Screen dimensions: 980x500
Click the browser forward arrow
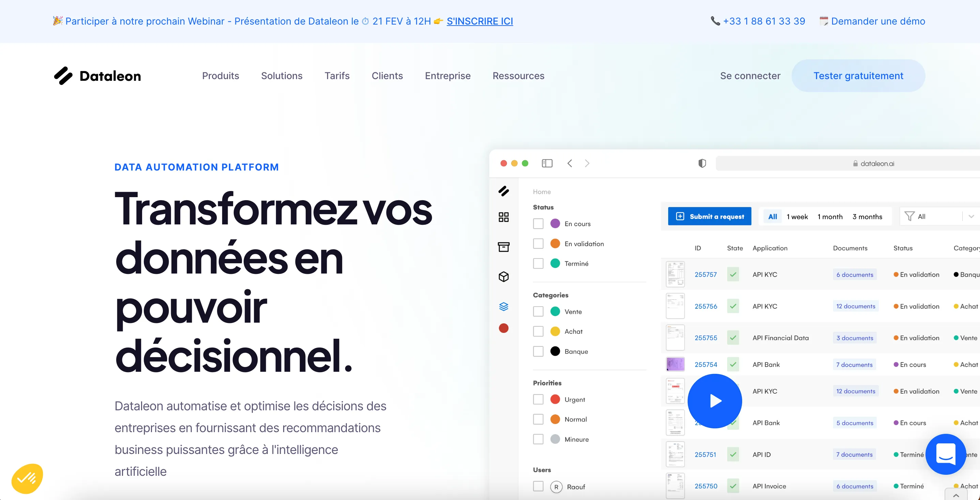(x=587, y=163)
